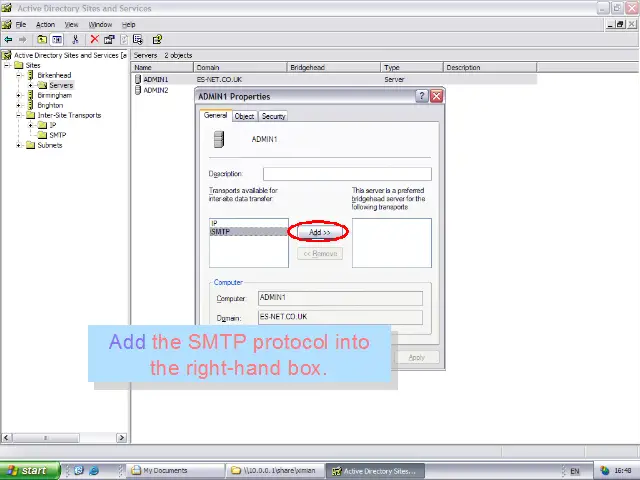
Task: Expand the Birmingham site node
Action: click(x=19, y=95)
